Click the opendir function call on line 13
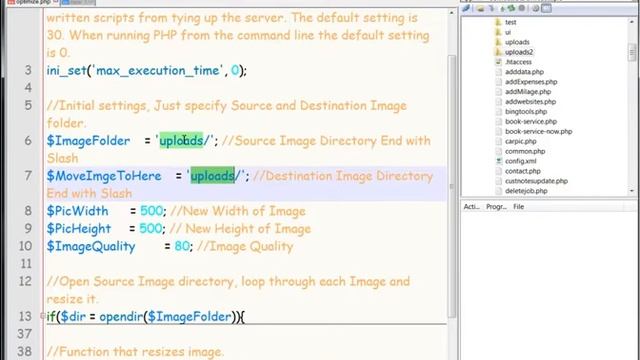 [x=121, y=316]
